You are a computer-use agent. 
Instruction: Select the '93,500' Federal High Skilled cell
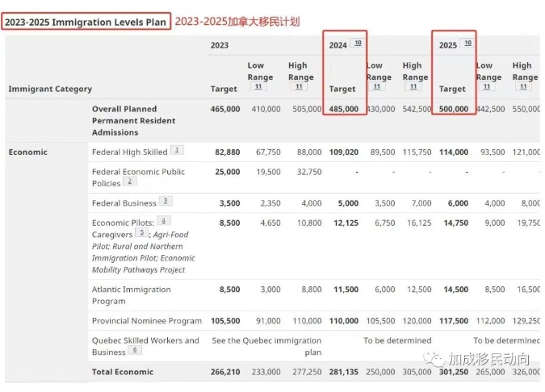[493, 152]
